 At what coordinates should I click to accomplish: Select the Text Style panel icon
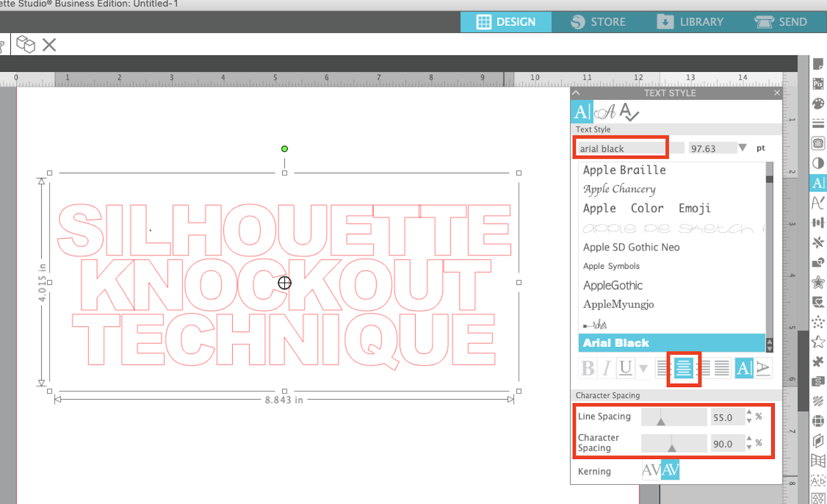818,184
